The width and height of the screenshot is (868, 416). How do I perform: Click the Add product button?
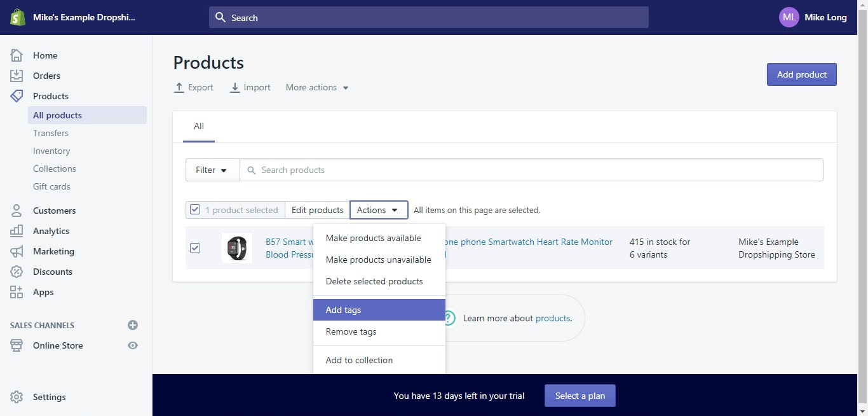(x=801, y=74)
